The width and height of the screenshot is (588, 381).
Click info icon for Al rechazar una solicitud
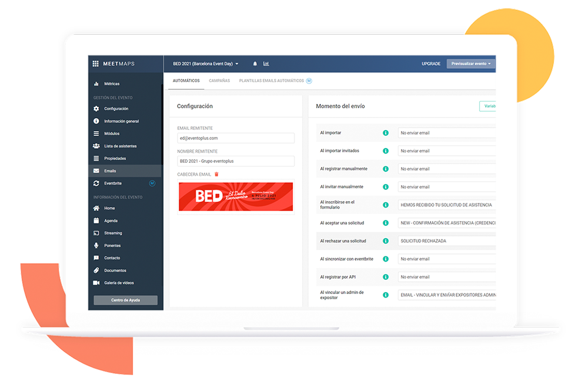386,240
